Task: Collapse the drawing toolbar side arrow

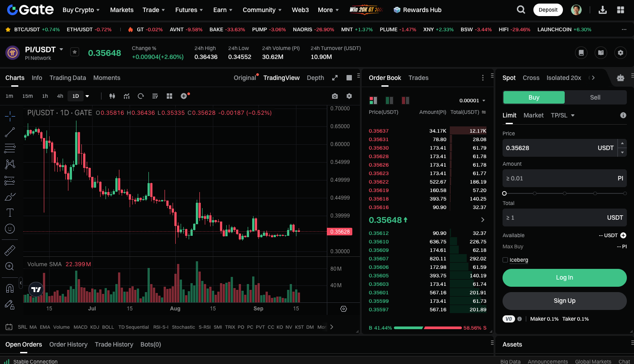Action: click(x=21, y=283)
